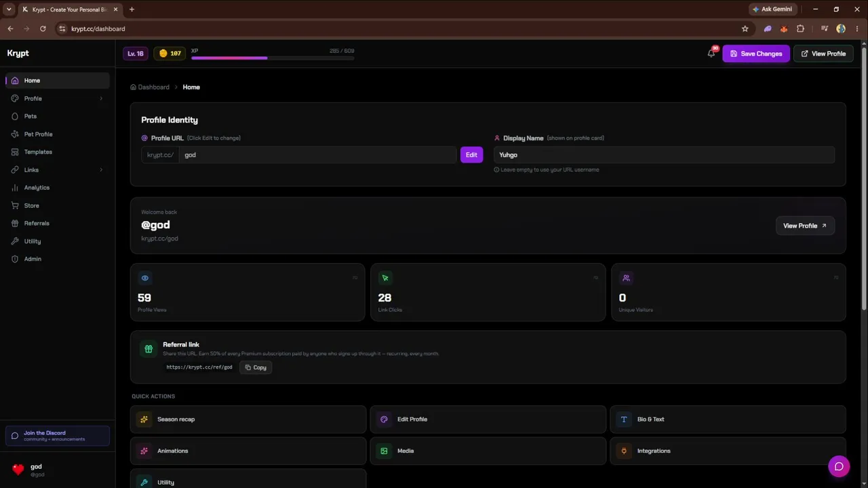The height and width of the screenshot is (488, 868).
Task: Click the Pet Profile sidebar icon
Action: (15, 134)
